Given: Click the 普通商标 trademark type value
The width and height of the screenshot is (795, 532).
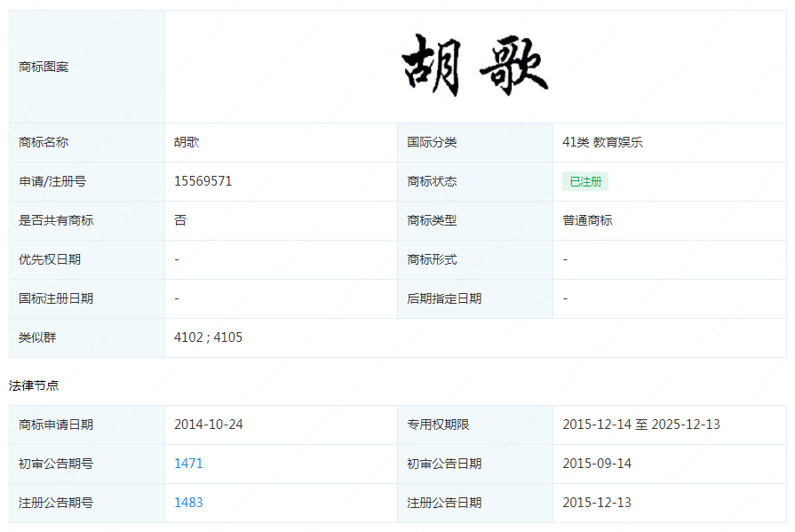Looking at the screenshot, I should tap(587, 220).
